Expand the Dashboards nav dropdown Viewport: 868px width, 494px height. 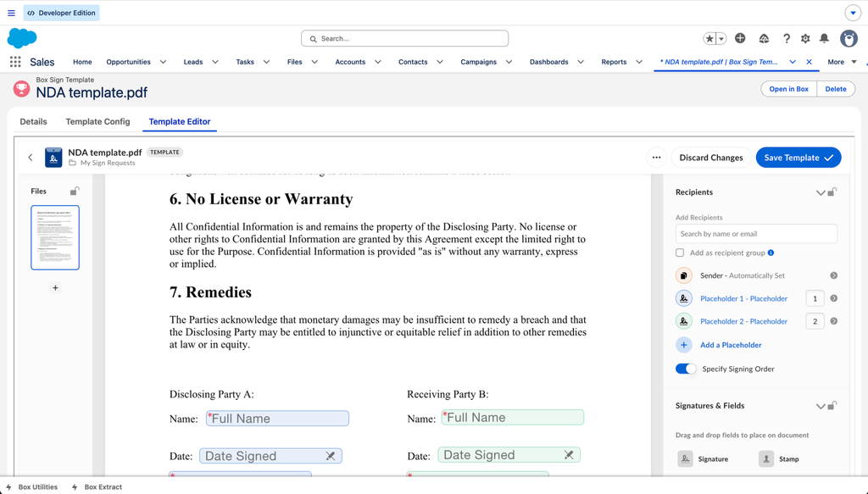click(581, 62)
